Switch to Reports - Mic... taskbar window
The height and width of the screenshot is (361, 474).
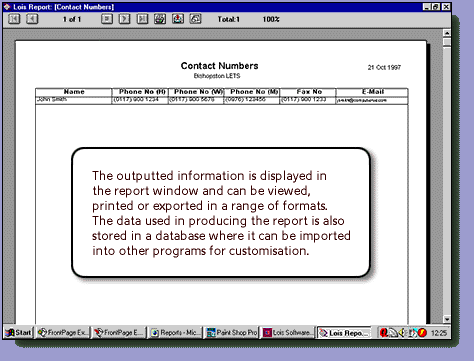[x=175, y=333]
